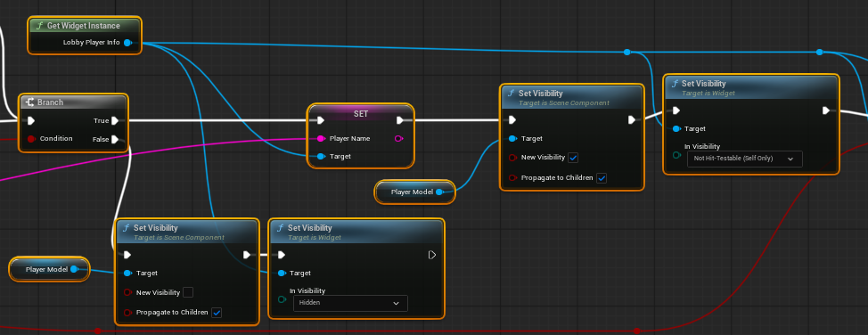Click Player Model label wired to the unchecked-visibility node
Image resolution: width=868 pixels, height=335 pixels.
(x=46, y=269)
